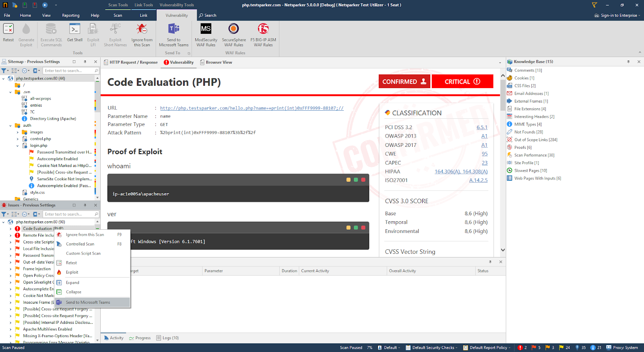
Task: Open the vulnerable hello.php URL link
Action: [x=252, y=108]
